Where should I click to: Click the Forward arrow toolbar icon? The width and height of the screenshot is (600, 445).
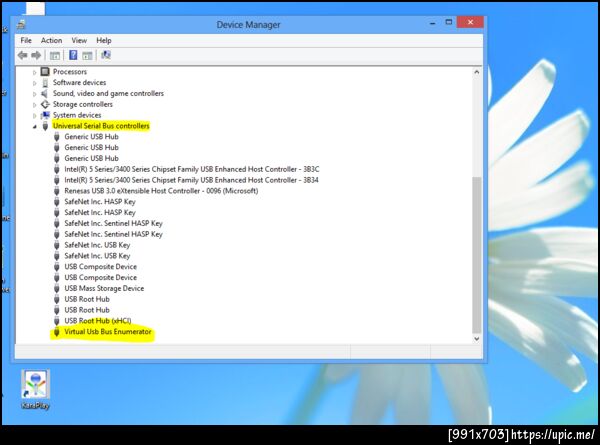(36, 55)
